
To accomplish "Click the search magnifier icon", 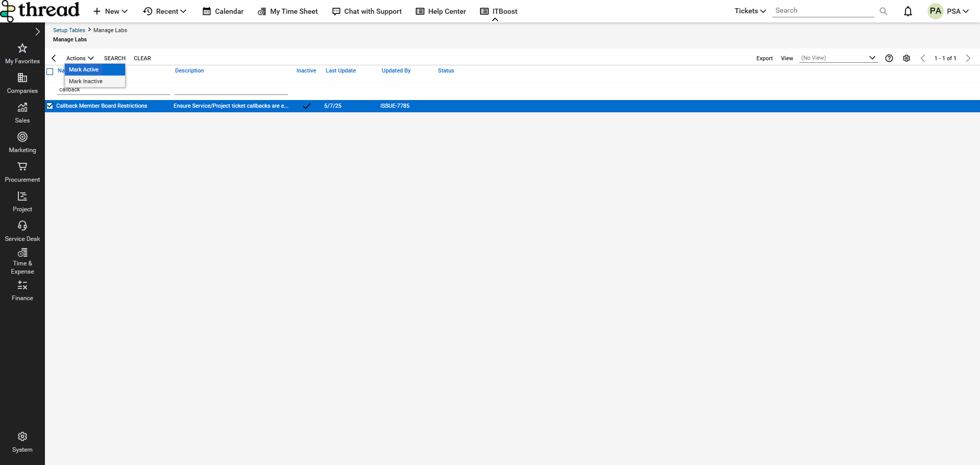I will [884, 11].
